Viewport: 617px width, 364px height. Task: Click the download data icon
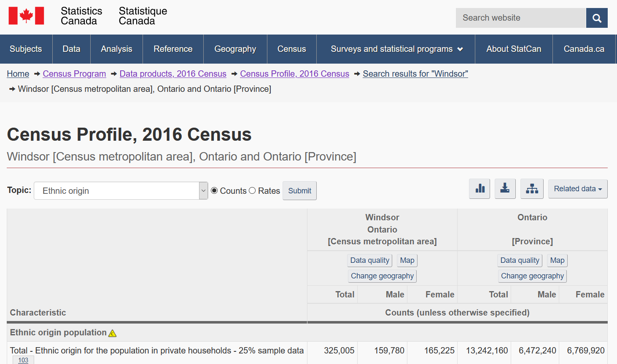tap(505, 189)
